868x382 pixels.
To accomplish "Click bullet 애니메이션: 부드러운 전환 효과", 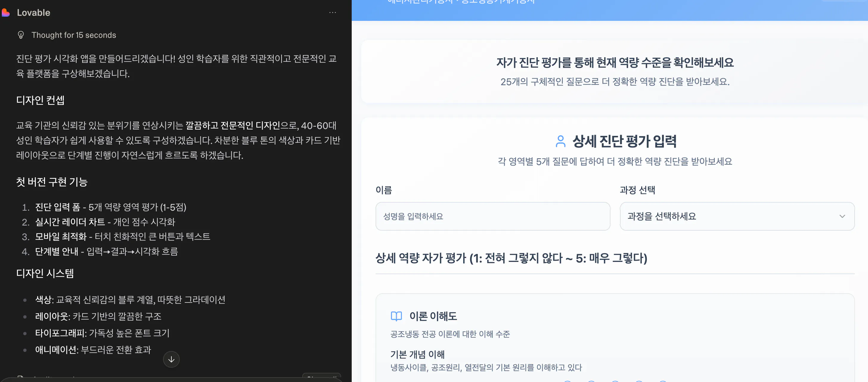I will click(x=93, y=350).
